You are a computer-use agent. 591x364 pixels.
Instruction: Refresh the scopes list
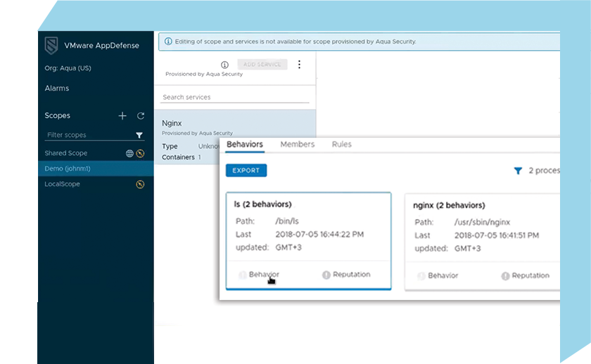pyautogui.click(x=141, y=116)
